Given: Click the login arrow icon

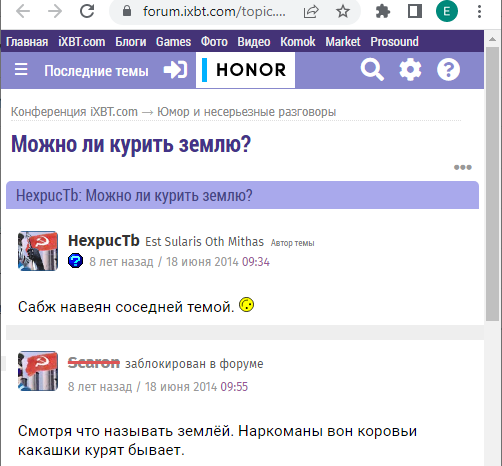Looking at the screenshot, I should (x=175, y=70).
